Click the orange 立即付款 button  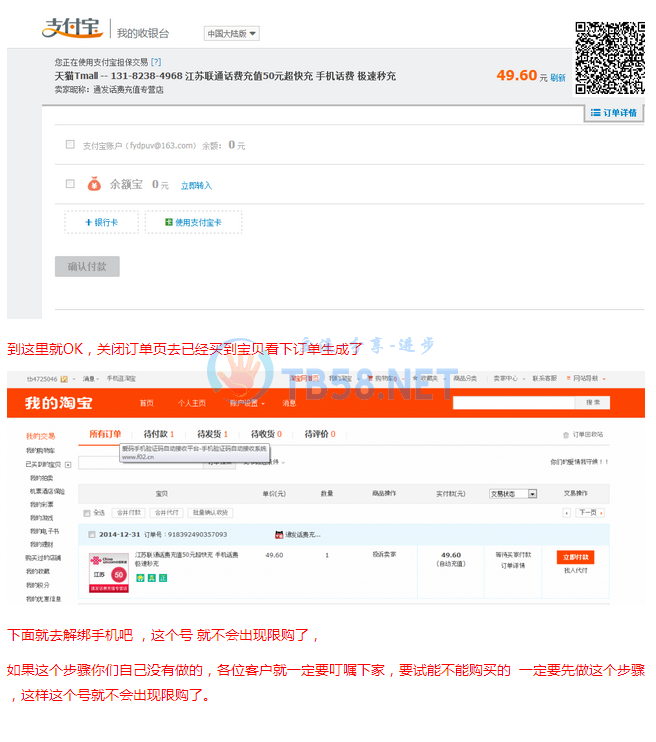click(x=575, y=557)
